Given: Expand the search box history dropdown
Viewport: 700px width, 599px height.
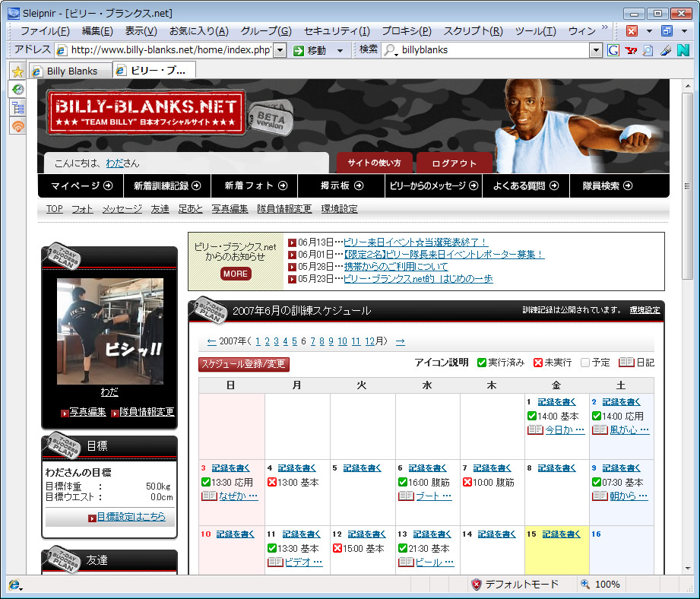Looking at the screenshot, I should [596, 50].
